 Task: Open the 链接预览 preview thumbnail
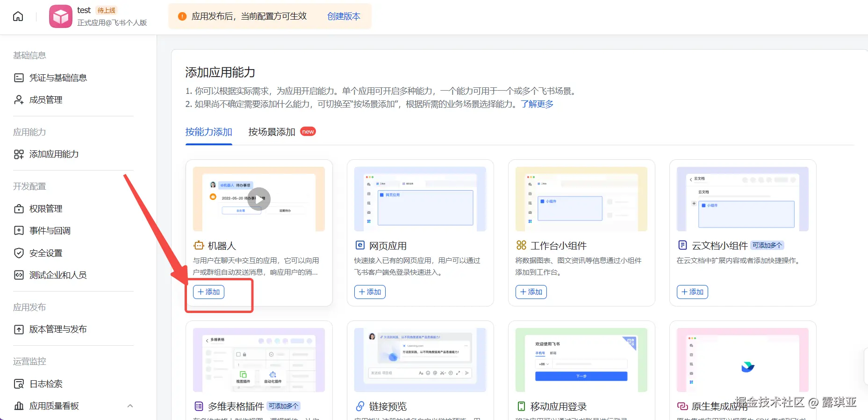(x=420, y=360)
